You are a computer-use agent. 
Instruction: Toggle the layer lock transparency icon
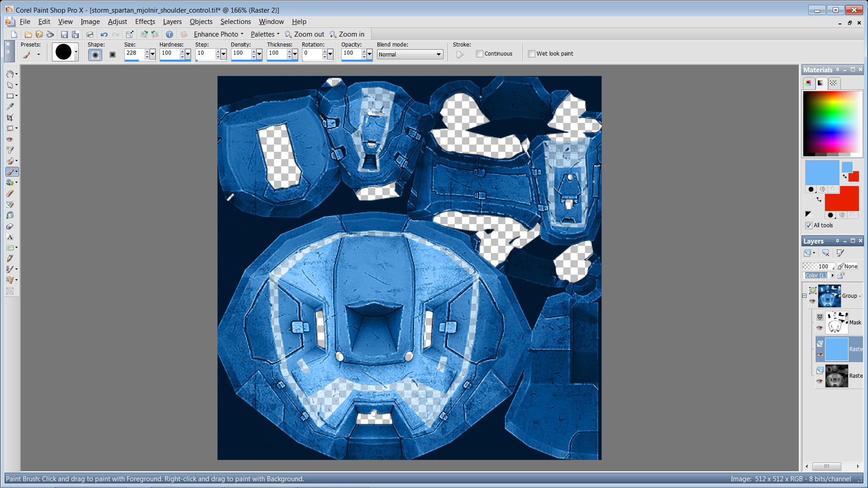[x=841, y=276]
